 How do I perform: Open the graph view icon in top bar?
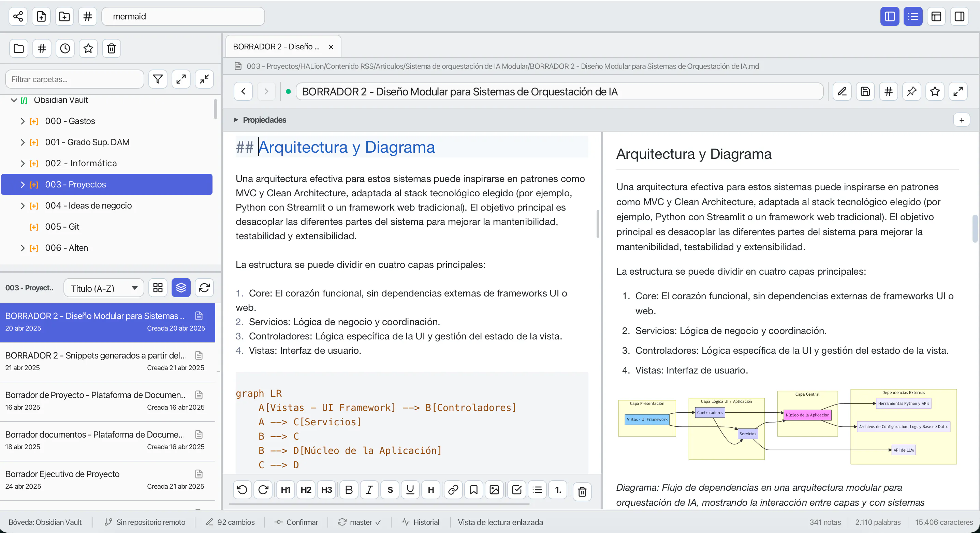[18, 16]
